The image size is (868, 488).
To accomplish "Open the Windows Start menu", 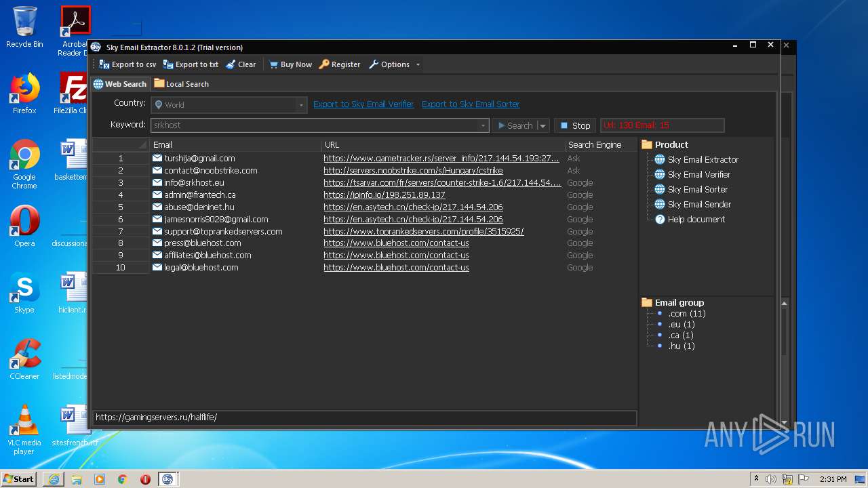I will [x=19, y=479].
